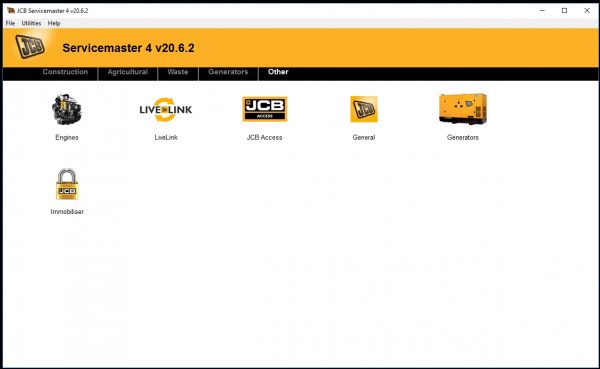Click the Servicemaster 4 v20.6.2 banner heading
The width and height of the screenshot is (600, 369).
point(129,48)
